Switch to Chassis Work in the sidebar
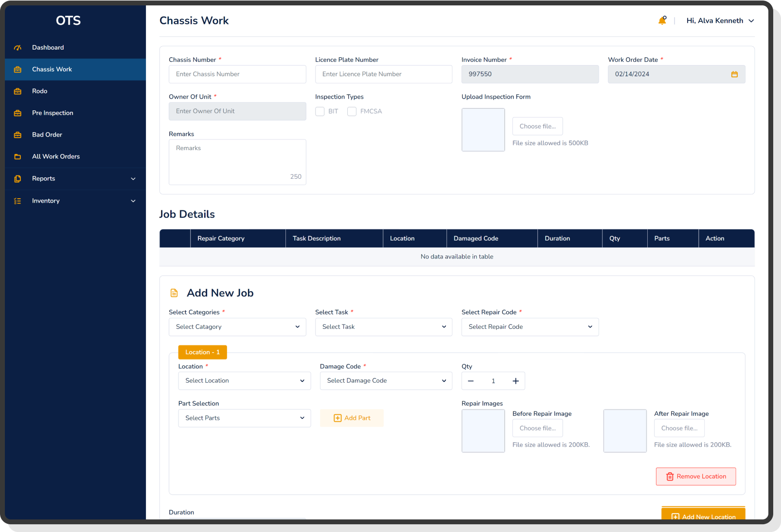 (x=52, y=69)
